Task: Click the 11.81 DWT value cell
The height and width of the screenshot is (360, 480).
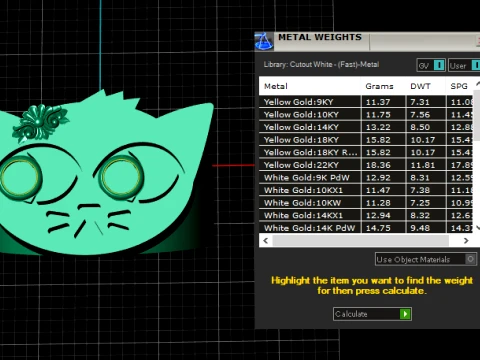Action: (426, 165)
